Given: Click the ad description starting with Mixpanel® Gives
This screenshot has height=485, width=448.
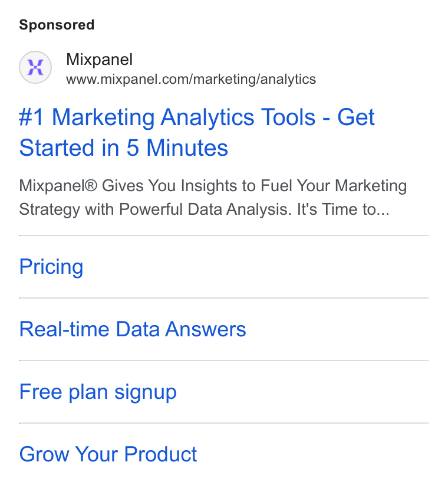Looking at the screenshot, I should point(213,197).
